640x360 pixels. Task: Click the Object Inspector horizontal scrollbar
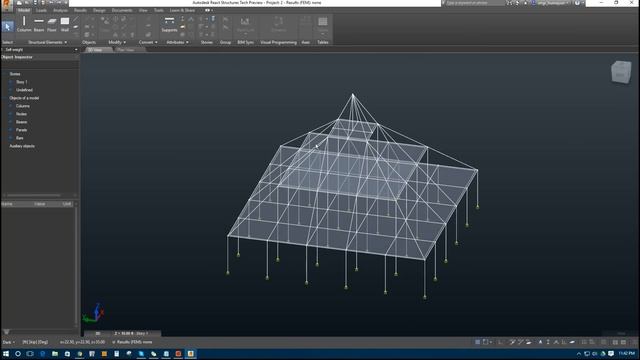point(34,196)
